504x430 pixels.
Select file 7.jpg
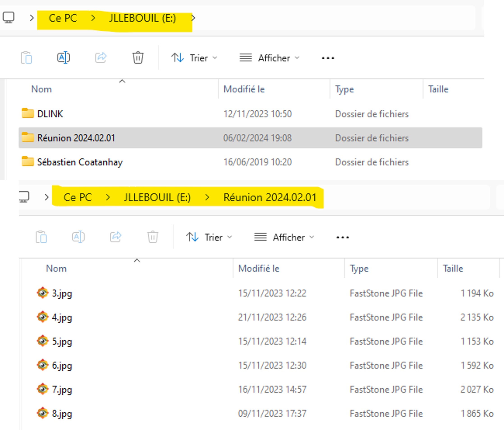(62, 390)
